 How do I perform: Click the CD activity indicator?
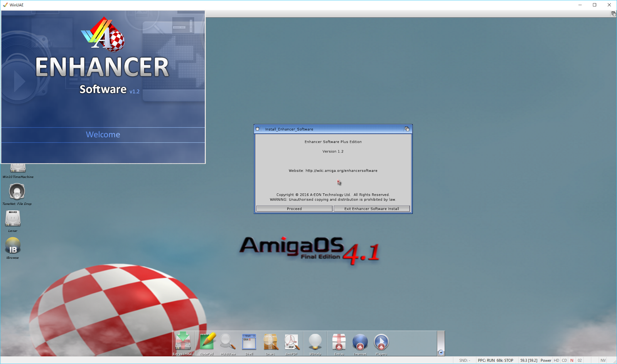(x=564, y=361)
